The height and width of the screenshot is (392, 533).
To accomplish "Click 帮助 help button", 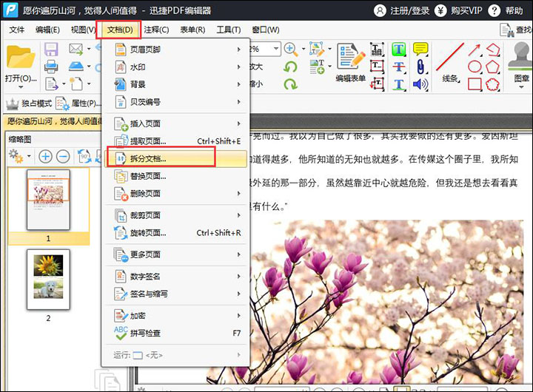I will coord(506,11).
